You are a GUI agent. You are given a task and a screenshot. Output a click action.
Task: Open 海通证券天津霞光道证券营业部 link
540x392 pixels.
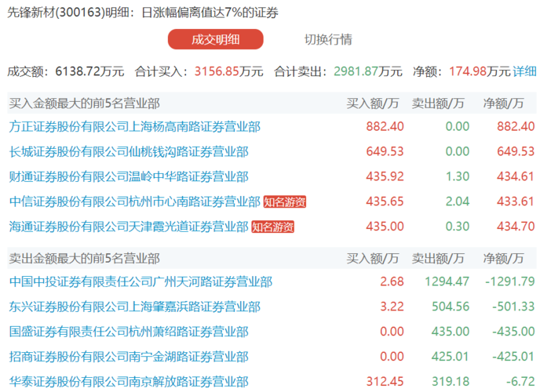[129, 227]
